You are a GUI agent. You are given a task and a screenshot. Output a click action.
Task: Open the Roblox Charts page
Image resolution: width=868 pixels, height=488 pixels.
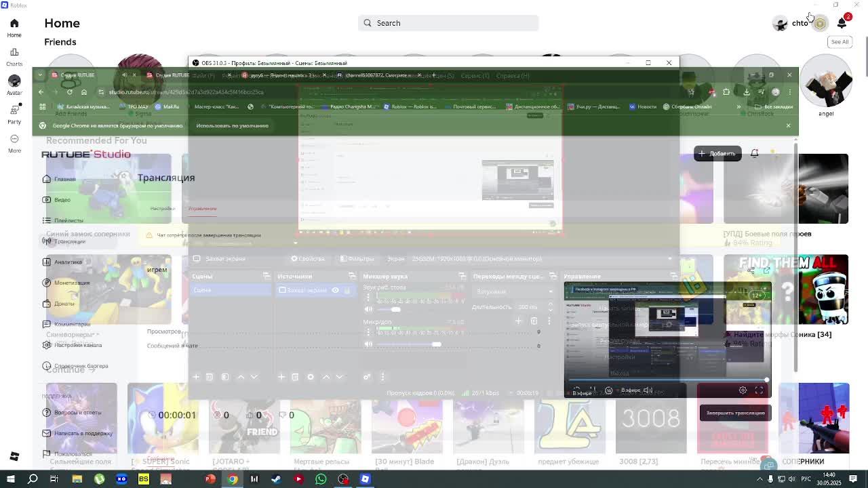(14, 57)
